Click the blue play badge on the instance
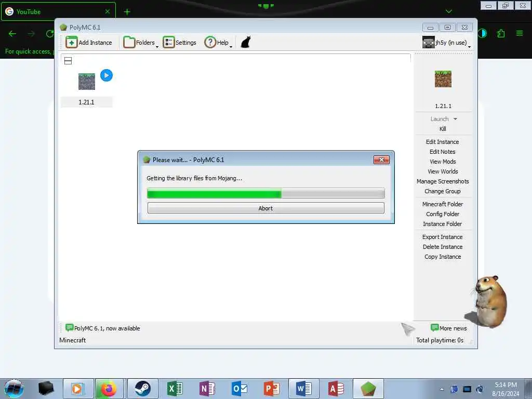Viewport: 532px width, 399px height. (107, 75)
